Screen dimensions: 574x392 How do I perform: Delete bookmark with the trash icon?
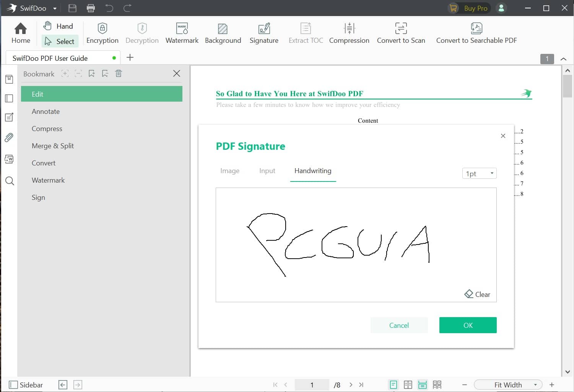point(119,73)
